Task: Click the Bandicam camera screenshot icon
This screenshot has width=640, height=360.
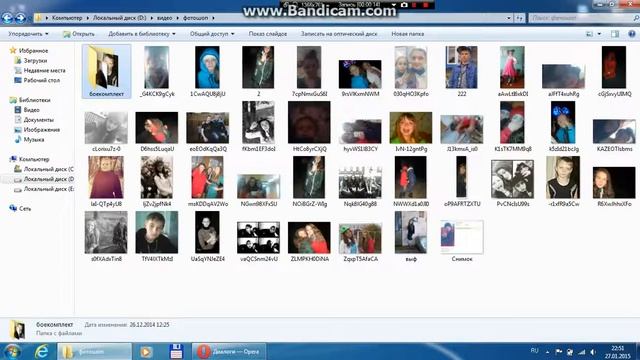Action: (404, 5)
